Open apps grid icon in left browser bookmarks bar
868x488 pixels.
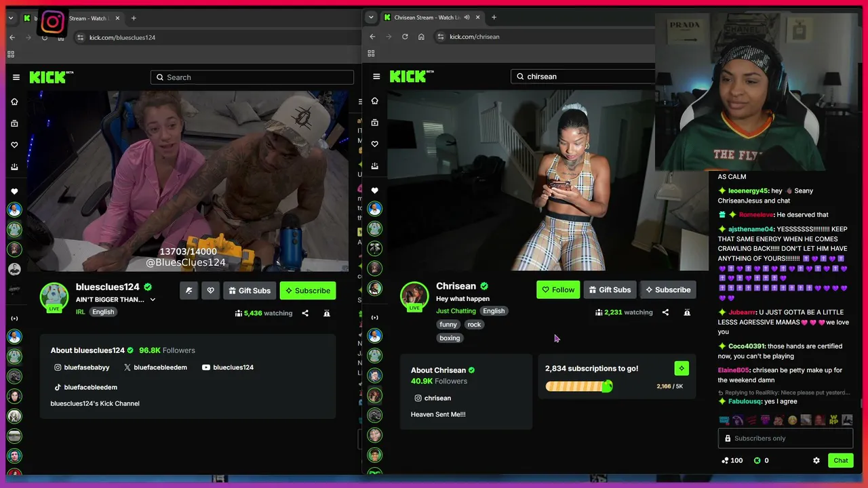pos(11,54)
